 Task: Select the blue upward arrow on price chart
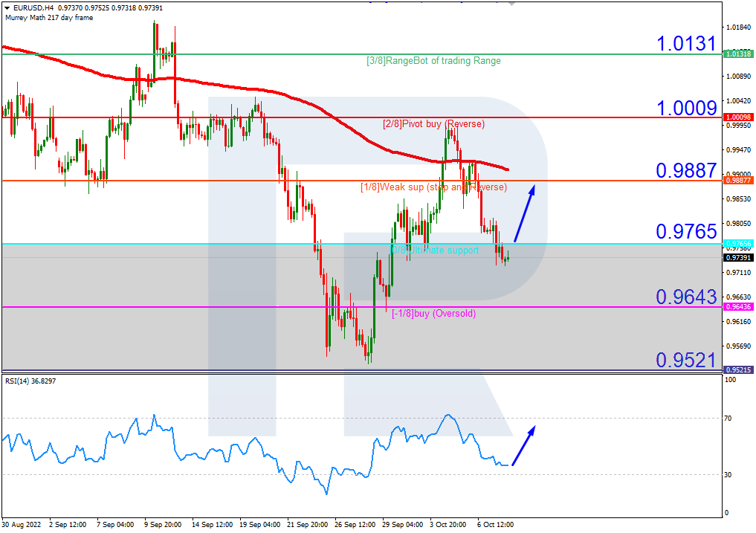524,213
